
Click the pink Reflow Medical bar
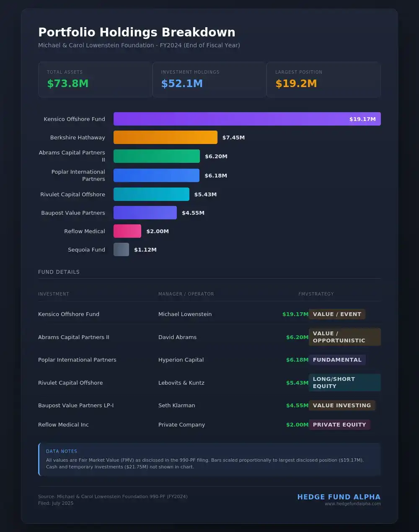coord(127,231)
